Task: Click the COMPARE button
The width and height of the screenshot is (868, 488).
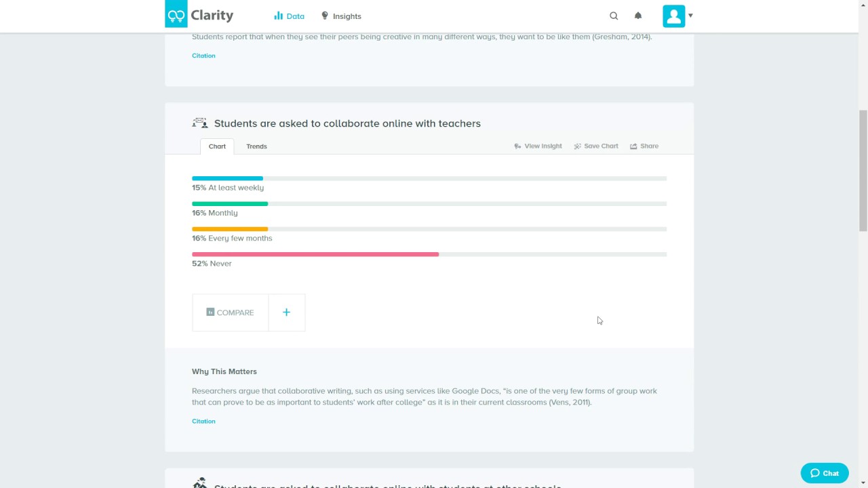Action: [231, 312]
